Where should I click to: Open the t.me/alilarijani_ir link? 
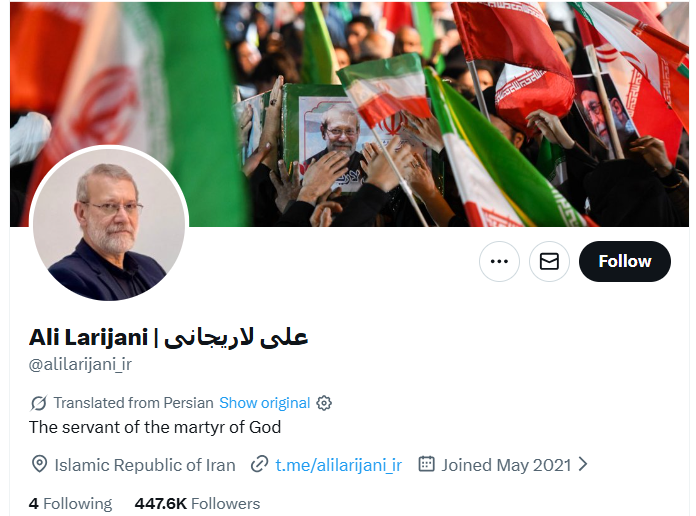click(338, 465)
